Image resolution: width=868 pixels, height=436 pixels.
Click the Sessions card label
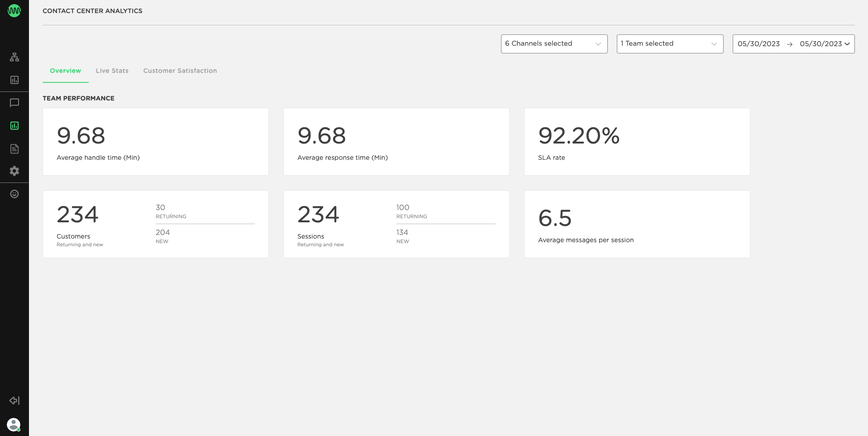[310, 236]
